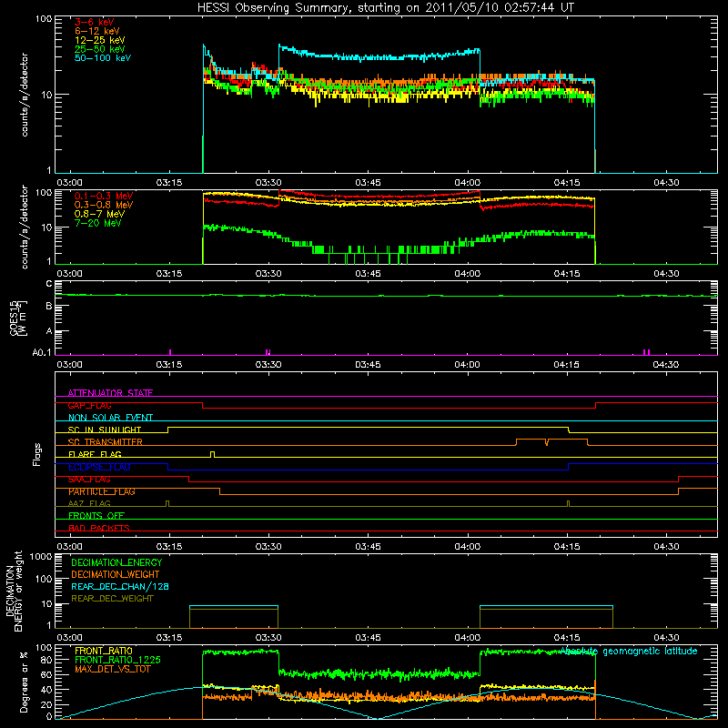Pick the BAD_PACKETS flag label

[x=99, y=528]
